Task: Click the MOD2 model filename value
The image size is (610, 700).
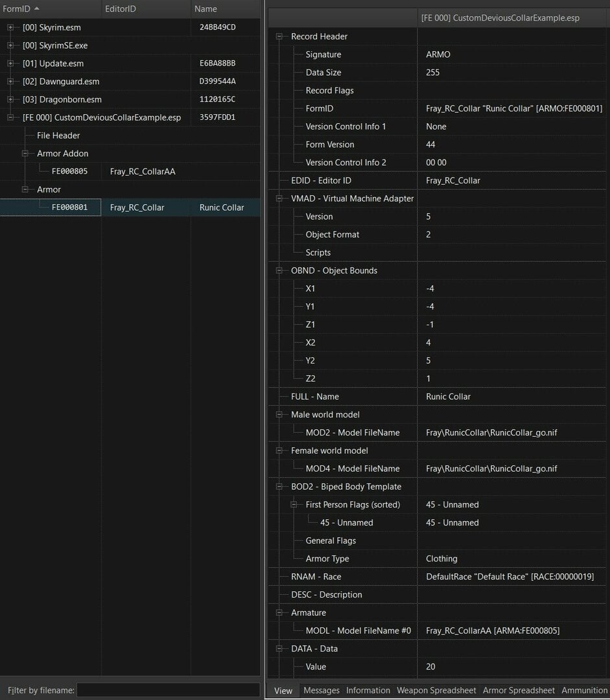Action: click(x=491, y=432)
